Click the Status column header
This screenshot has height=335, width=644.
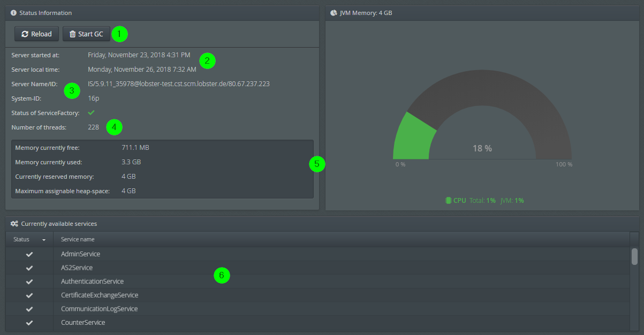click(29, 239)
